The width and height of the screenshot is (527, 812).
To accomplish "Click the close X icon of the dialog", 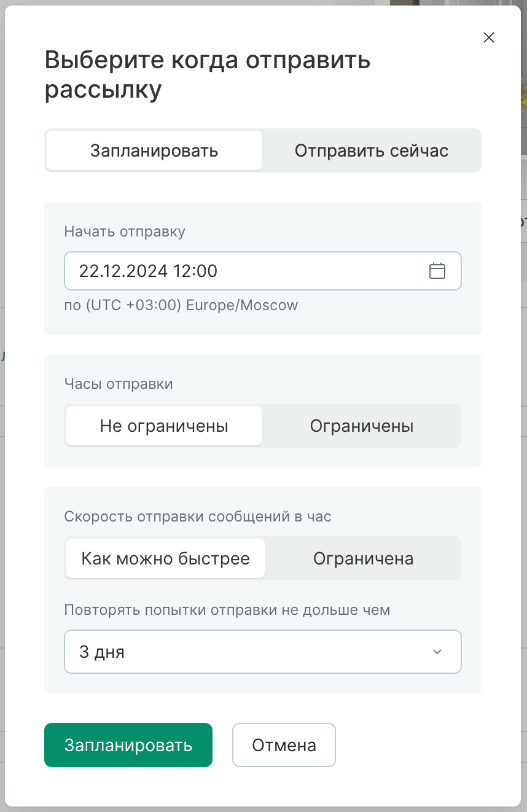I will click(x=488, y=37).
